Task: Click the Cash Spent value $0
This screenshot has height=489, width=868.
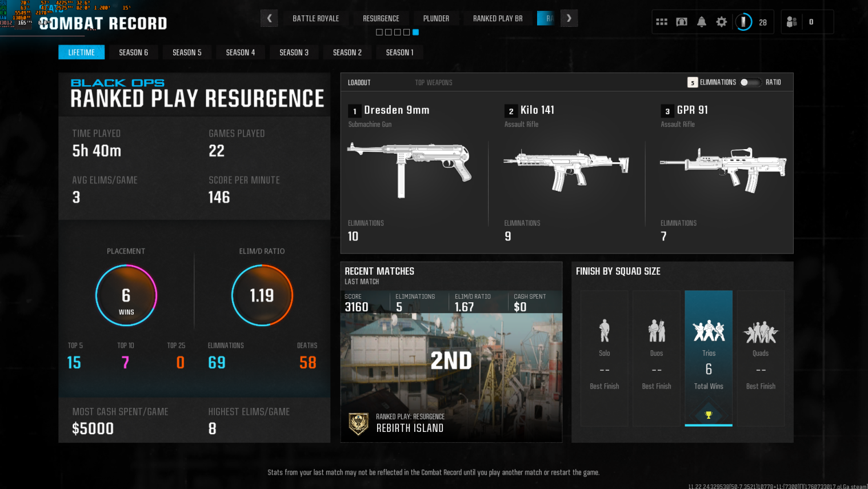Action: pyautogui.click(x=520, y=307)
